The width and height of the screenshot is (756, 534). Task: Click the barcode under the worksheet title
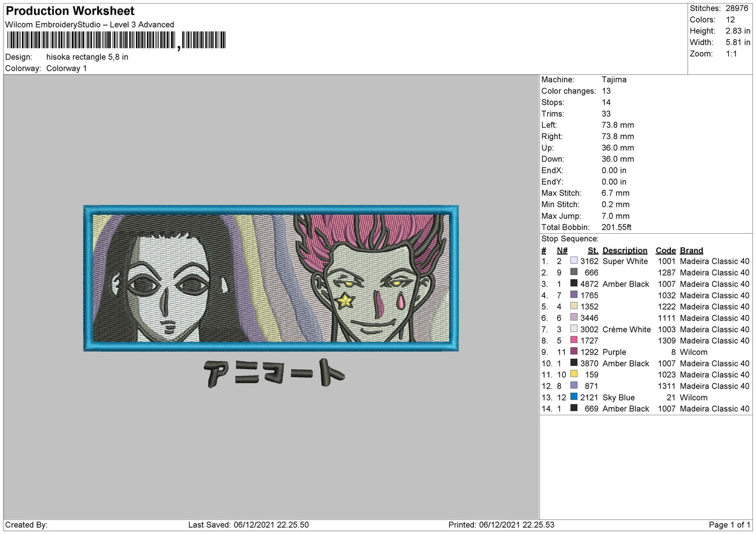tap(116, 40)
